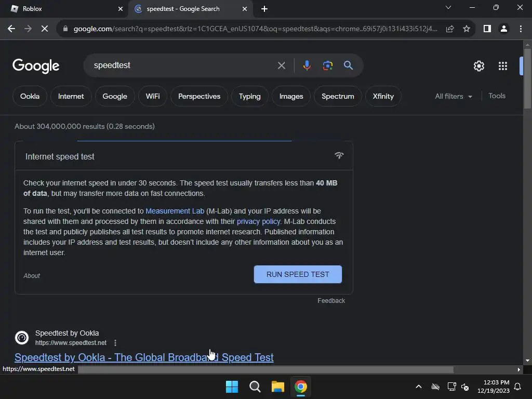Click the scroll right arrow
The height and width of the screenshot is (399, 532).
(x=518, y=369)
